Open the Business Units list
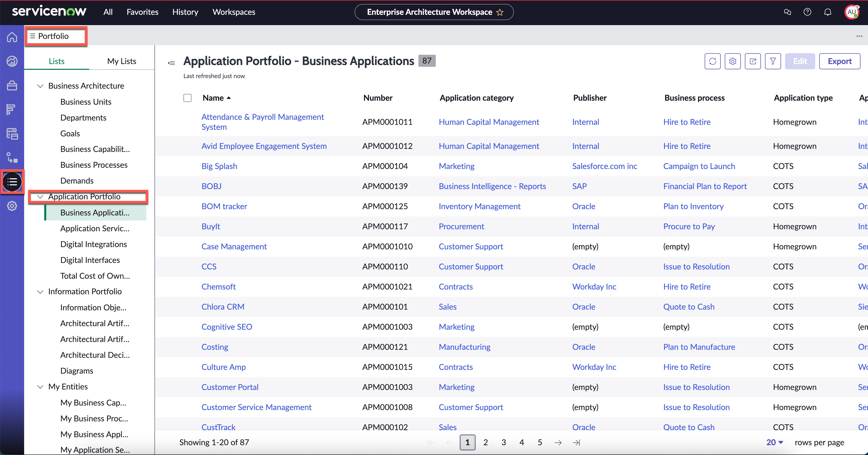The image size is (868, 455). point(86,102)
